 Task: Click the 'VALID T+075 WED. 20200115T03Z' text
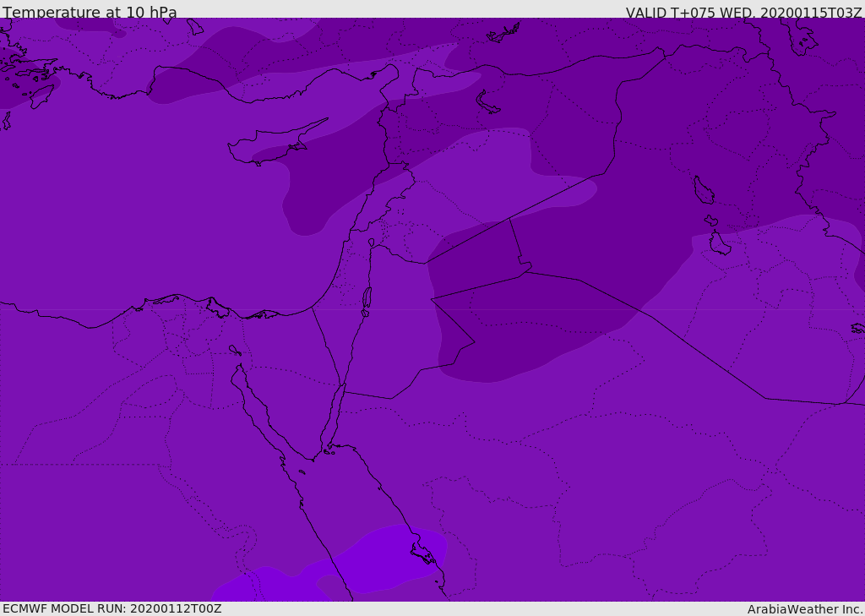pos(743,12)
